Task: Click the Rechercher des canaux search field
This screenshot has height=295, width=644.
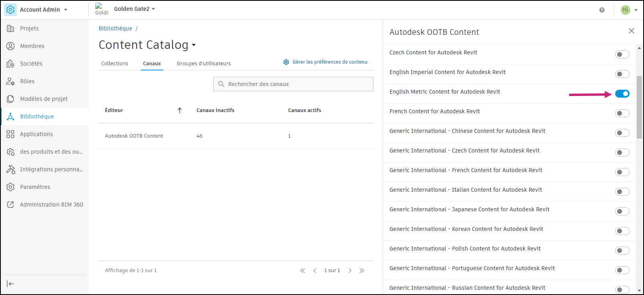Action: point(293,84)
